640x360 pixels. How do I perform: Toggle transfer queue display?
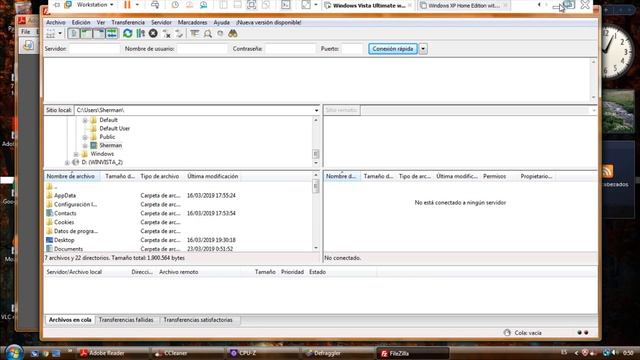(x=111, y=33)
